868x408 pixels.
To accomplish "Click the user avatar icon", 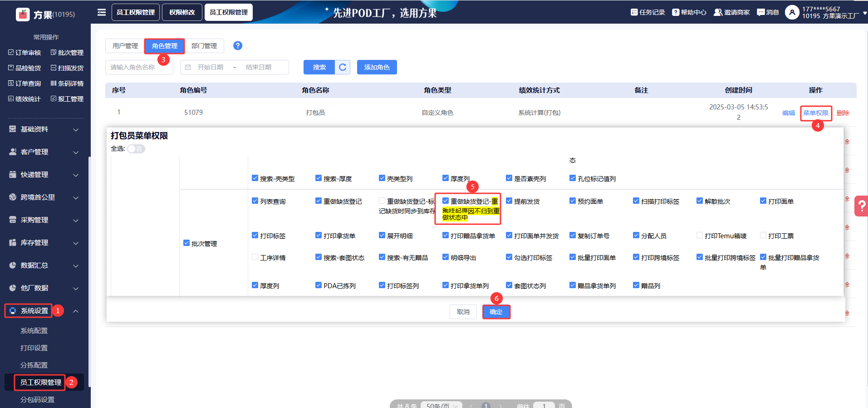I will (x=792, y=12).
